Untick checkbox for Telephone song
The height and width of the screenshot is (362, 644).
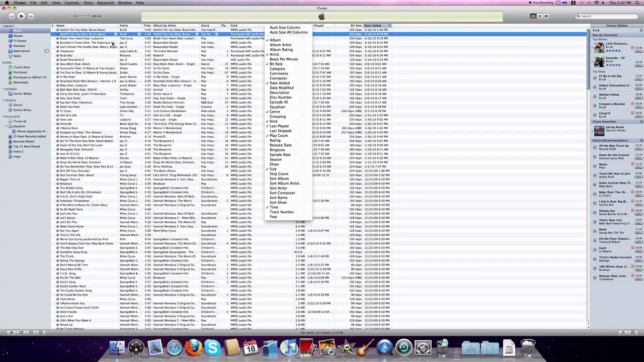click(x=57, y=51)
